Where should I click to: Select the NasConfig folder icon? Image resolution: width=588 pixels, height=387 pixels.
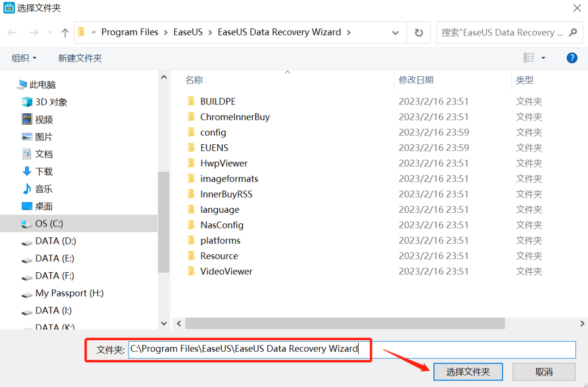(191, 225)
